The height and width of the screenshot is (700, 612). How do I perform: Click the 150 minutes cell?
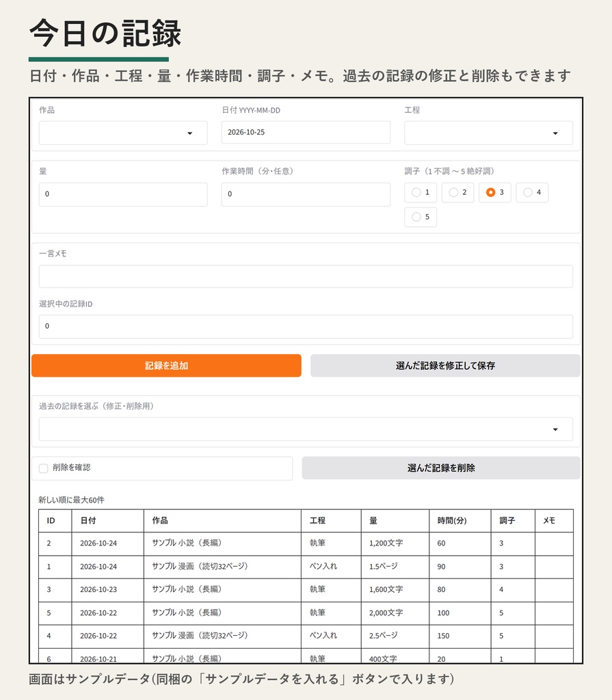click(460, 636)
